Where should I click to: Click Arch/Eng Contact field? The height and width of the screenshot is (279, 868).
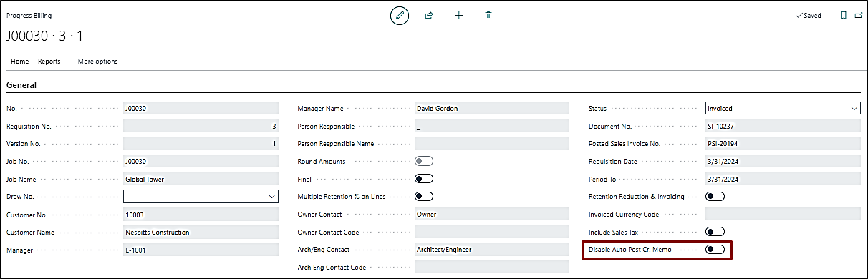click(x=492, y=250)
